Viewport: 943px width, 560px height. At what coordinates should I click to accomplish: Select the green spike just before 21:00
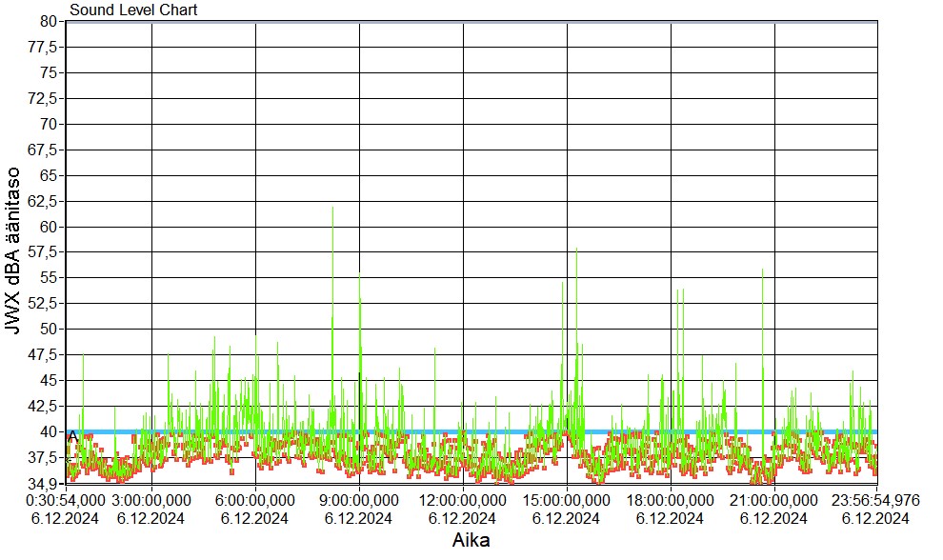pyautogui.click(x=763, y=271)
